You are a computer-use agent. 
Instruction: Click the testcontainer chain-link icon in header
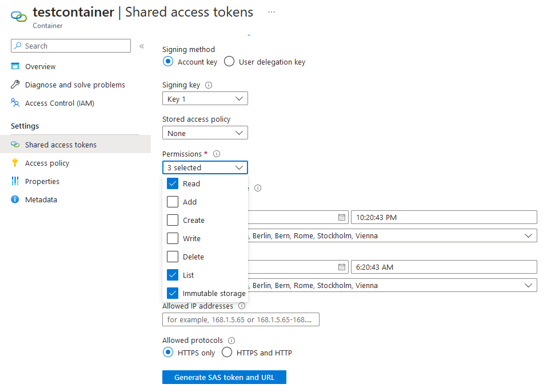tap(19, 16)
